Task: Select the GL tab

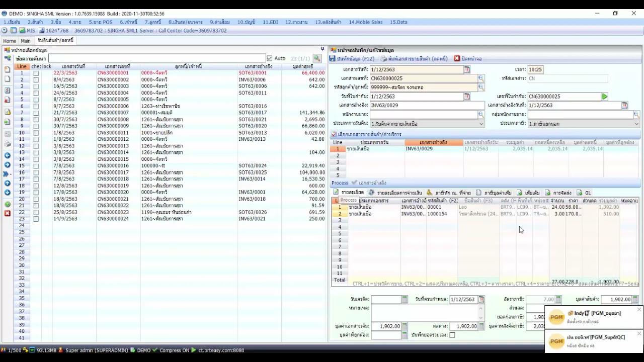Action: pos(584,193)
